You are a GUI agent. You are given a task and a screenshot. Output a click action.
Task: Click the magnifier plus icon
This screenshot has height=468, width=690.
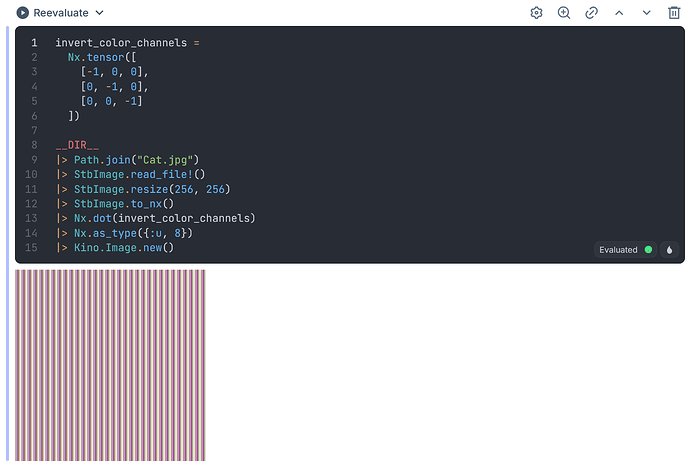click(x=564, y=13)
